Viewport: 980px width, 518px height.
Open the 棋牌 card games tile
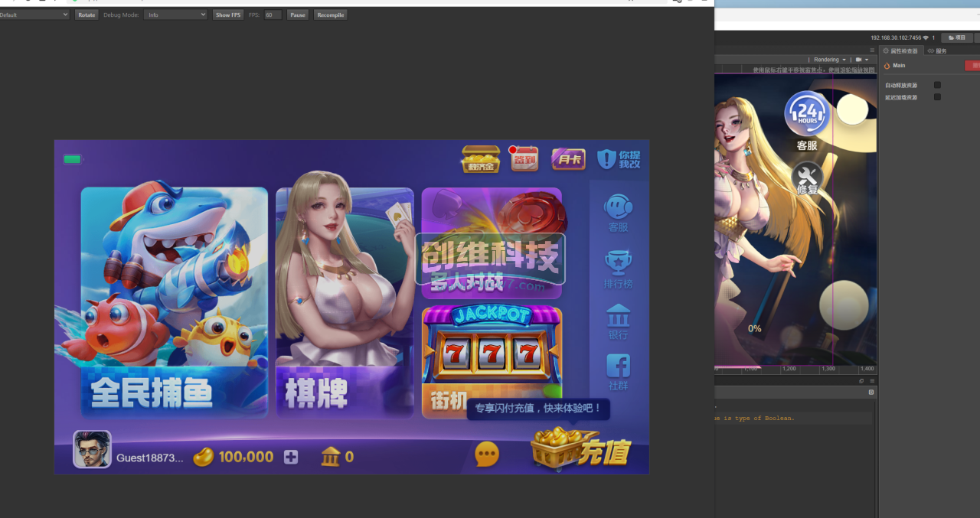pos(345,302)
